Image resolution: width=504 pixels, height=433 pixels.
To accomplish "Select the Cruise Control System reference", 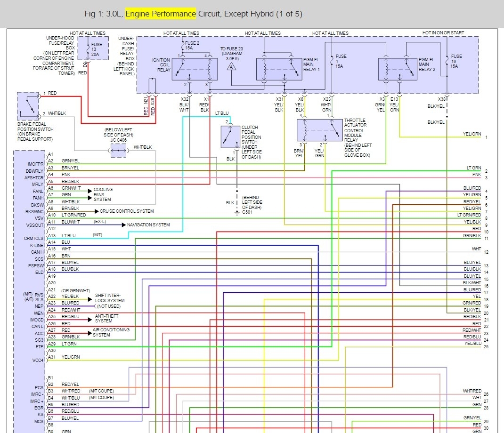I will click(126, 211).
